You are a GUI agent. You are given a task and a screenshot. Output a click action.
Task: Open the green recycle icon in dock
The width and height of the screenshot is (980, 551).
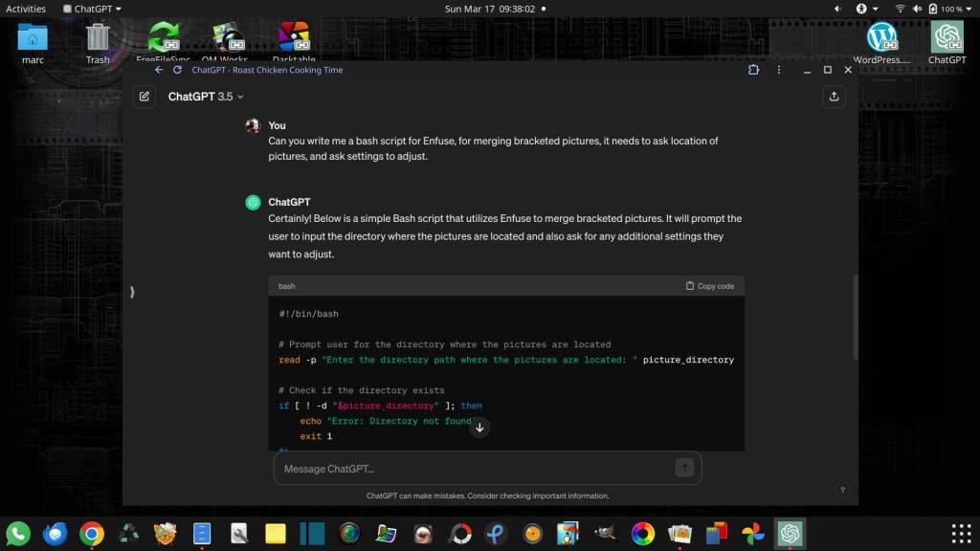pyautogui.click(x=129, y=534)
